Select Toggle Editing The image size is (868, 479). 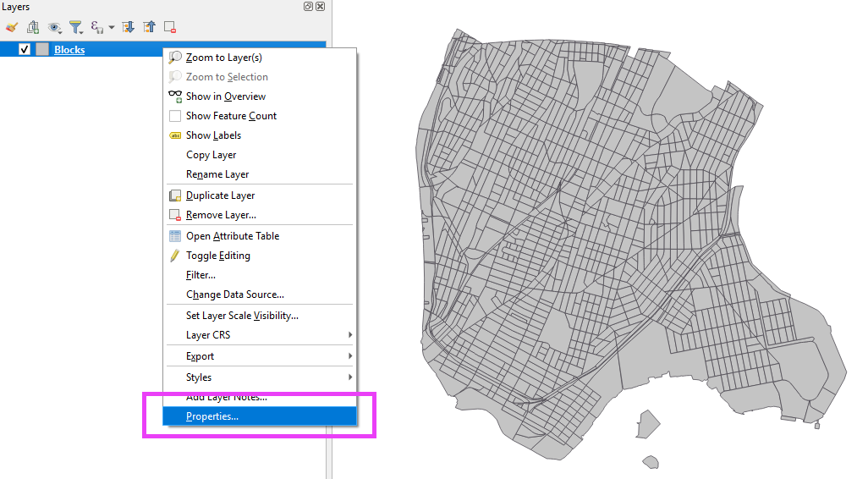pos(259,256)
